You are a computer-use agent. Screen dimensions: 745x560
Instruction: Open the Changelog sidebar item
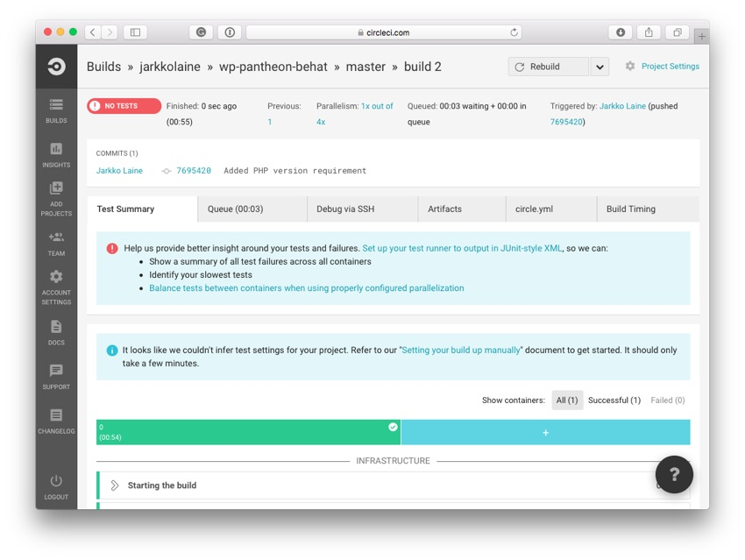pos(56,422)
